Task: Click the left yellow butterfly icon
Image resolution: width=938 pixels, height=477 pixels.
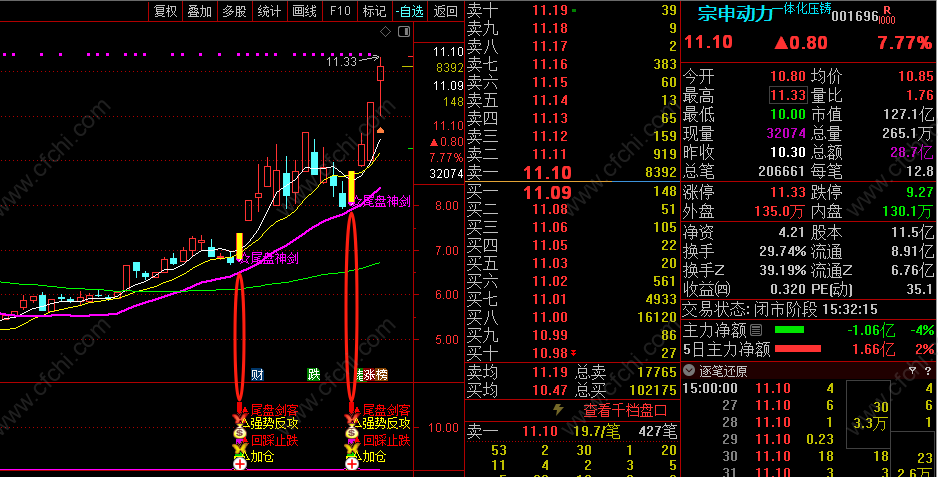Action: click(x=240, y=448)
